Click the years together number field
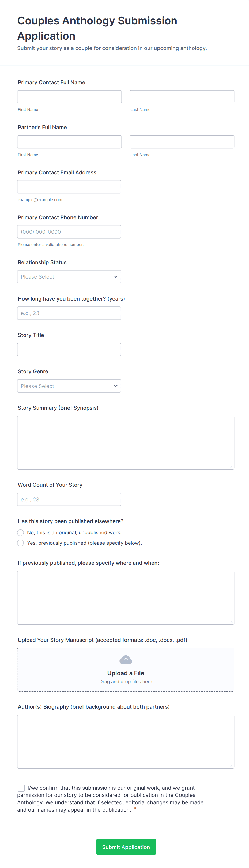 pos(69,313)
